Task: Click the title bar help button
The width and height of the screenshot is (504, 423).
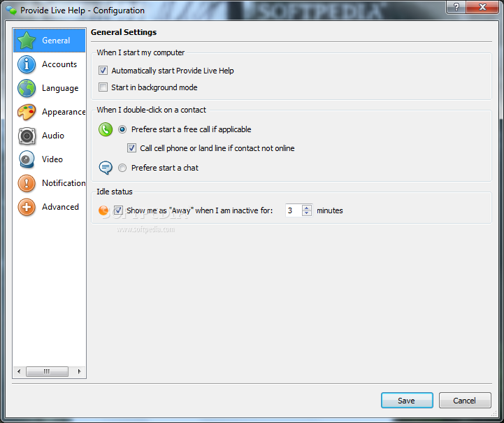Action: pos(456,7)
